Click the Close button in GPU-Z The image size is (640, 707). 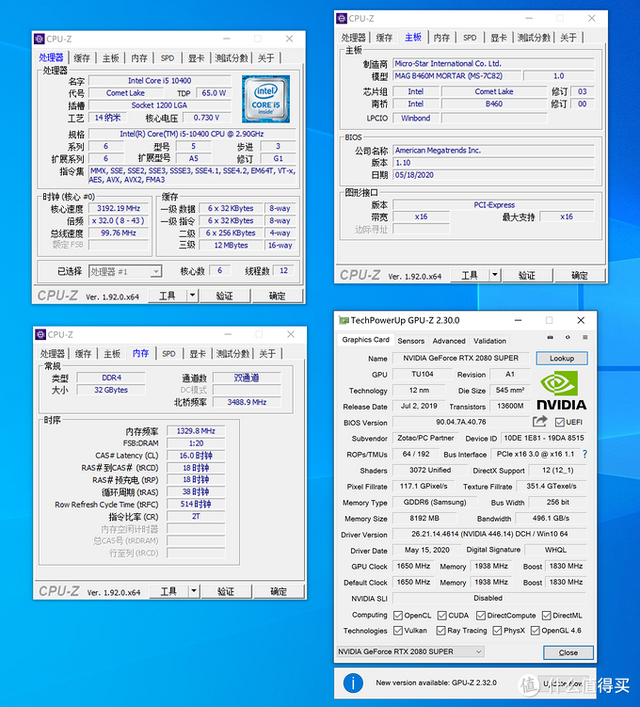[568, 652]
